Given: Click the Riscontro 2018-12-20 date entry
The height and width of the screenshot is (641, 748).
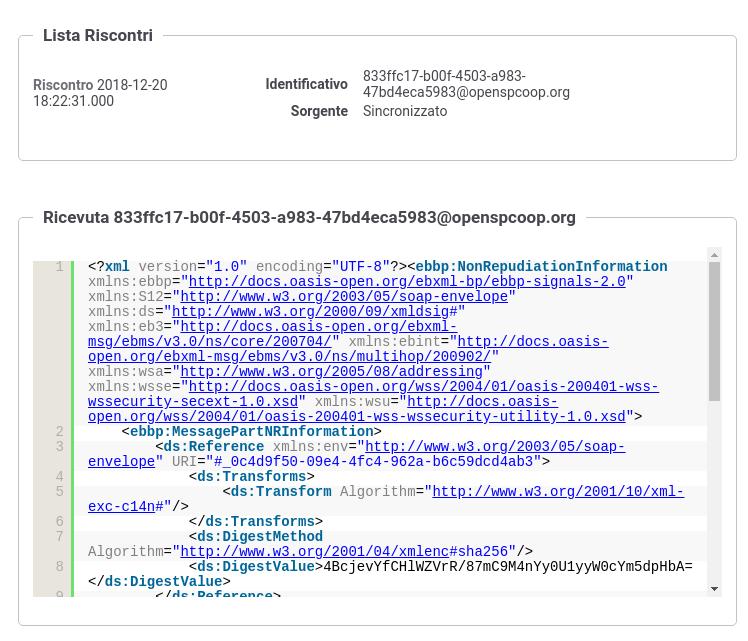Looking at the screenshot, I should [x=100, y=93].
